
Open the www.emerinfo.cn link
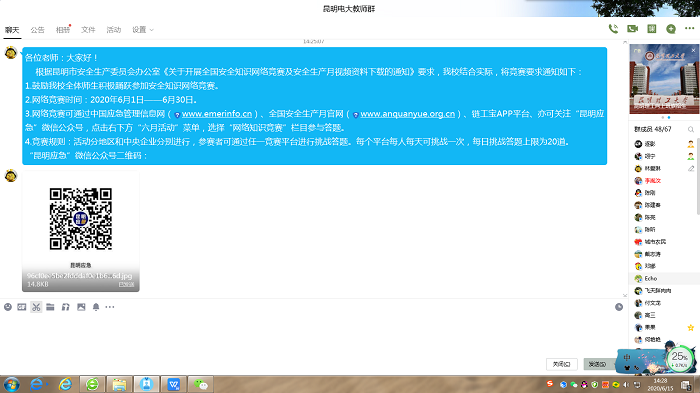pyautogui.click(x=217, y=114)
